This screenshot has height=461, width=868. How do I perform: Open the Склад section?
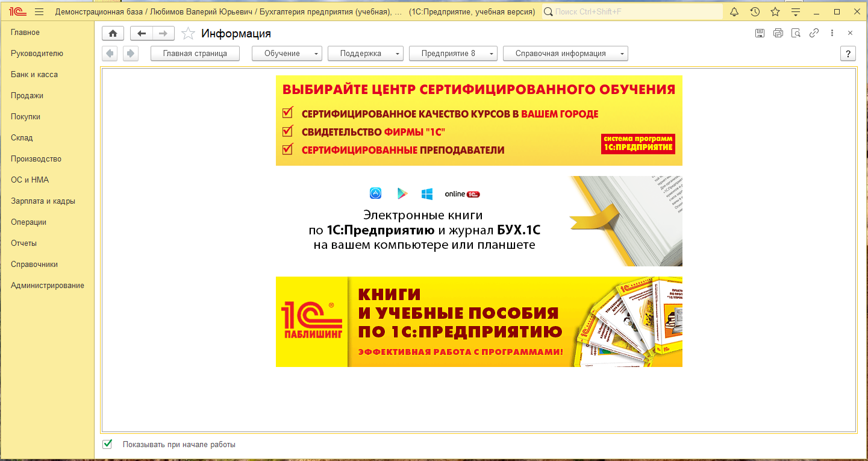point(22,138)
